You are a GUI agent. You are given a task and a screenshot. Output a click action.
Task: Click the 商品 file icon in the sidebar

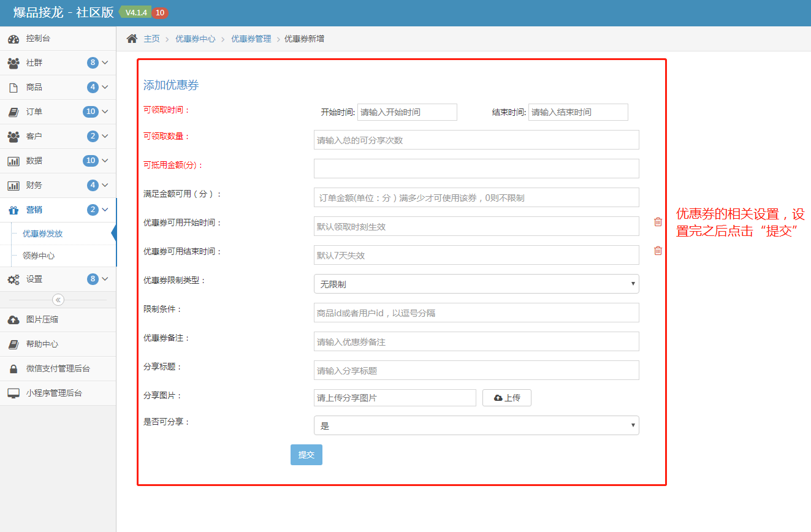[13, 88]
